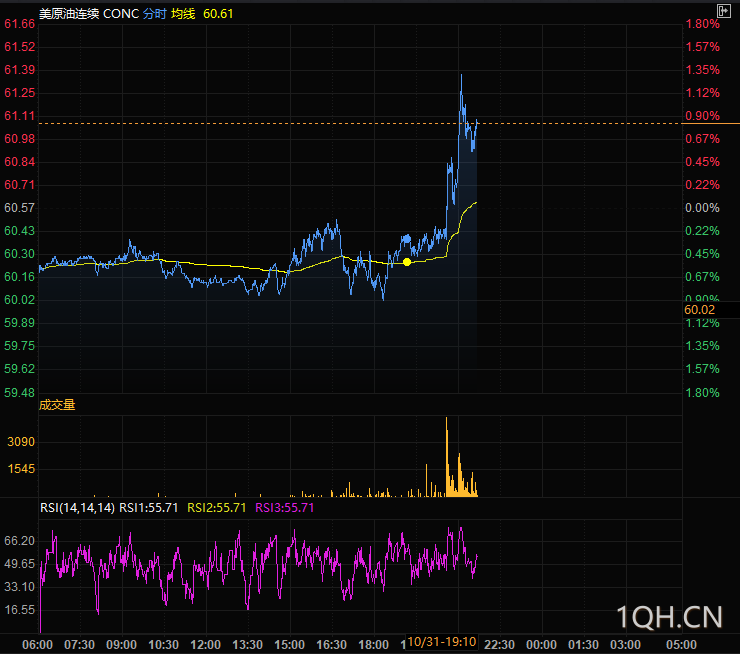Click the yellow dot marker on the average line

(x=407, y=262)
